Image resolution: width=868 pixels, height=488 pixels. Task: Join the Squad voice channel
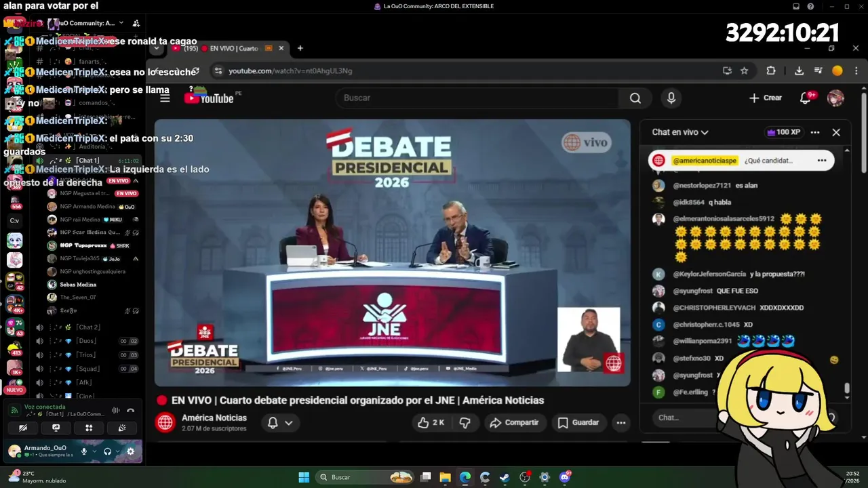[88, 369]
